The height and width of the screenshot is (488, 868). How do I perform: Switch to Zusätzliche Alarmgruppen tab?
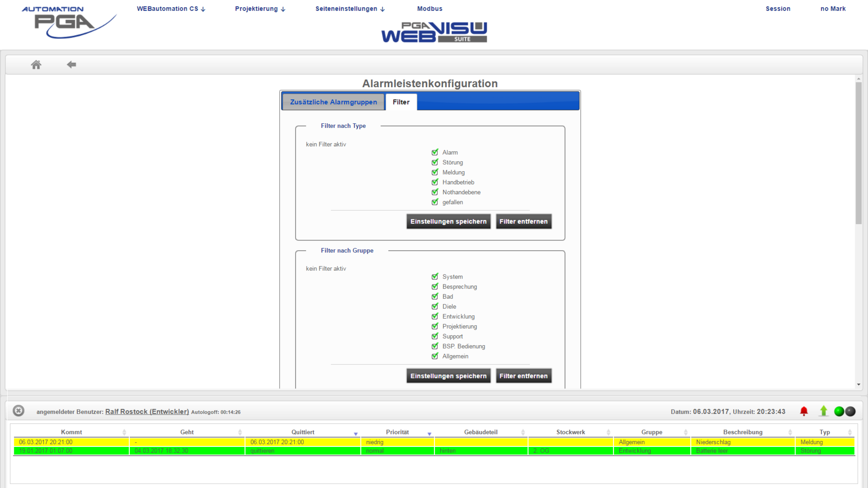(x=333, y=102)
